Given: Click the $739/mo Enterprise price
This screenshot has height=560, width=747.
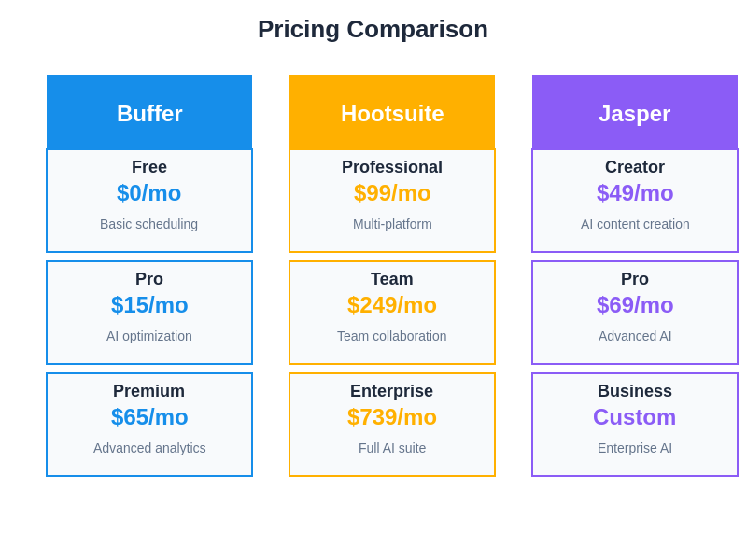Looking at the screenshot, I should [392, 417].
